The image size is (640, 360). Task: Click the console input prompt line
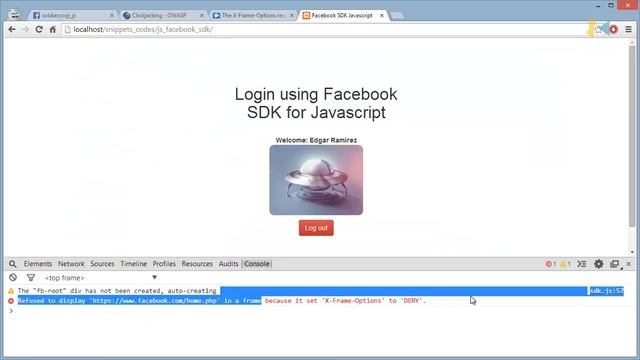pyautogui.click(x=320, y=311)
